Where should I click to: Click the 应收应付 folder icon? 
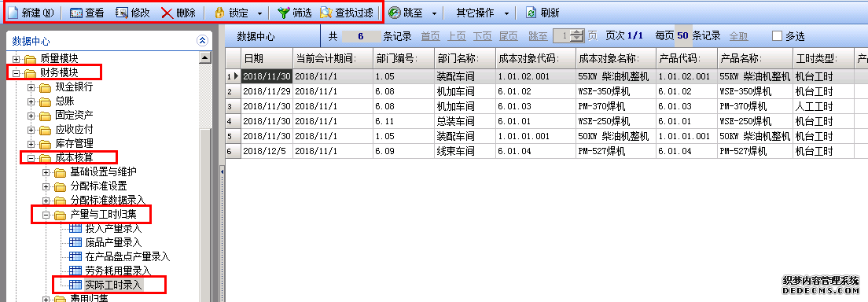click(x=46, y=130)
